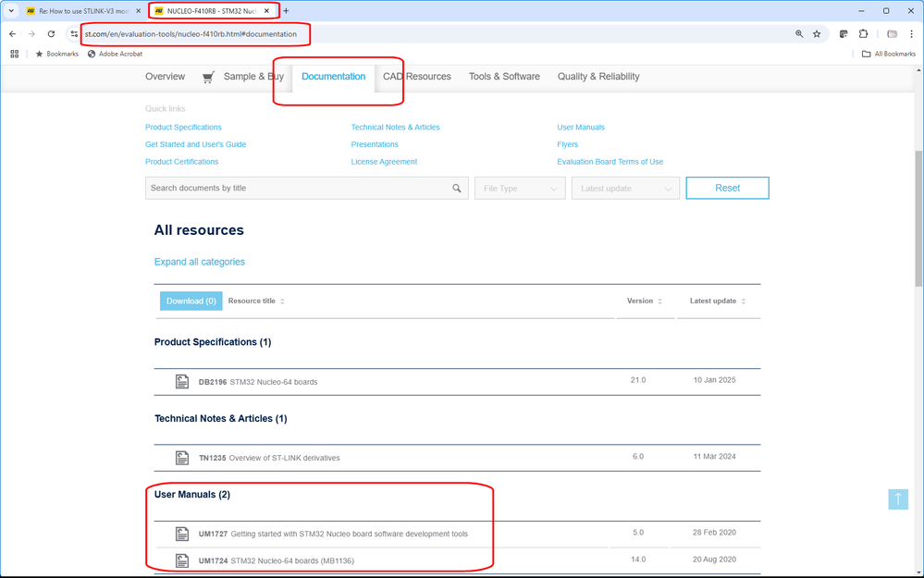Open the tab search dropdown arrow
The image size is (924, 578).
click(x=11, y=10)
